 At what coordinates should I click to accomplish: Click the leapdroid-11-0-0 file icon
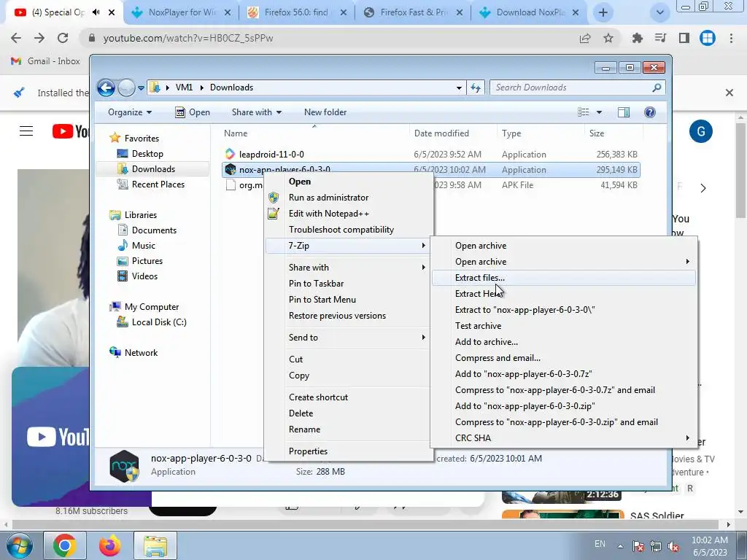coord(230,154)
